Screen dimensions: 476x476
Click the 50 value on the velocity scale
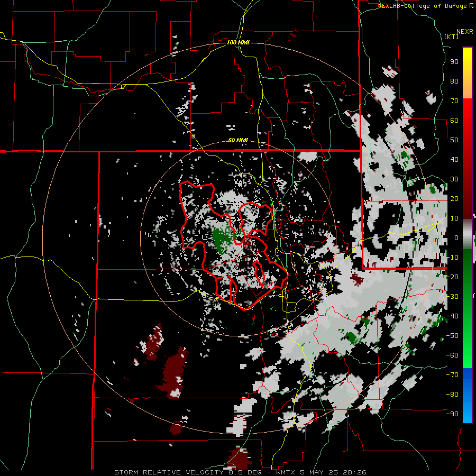454,140
